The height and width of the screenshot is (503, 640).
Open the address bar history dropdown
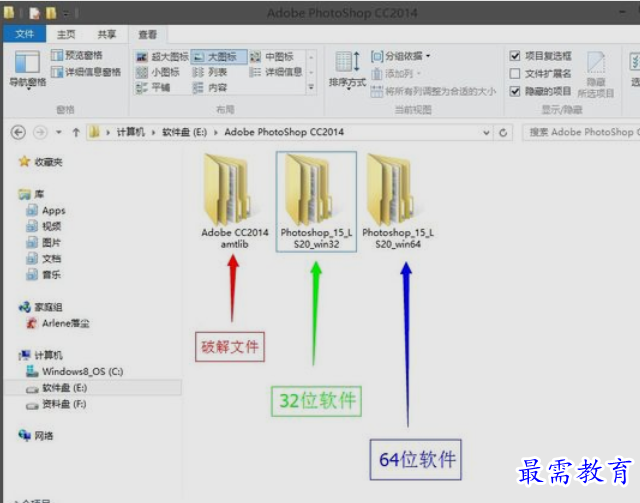486,133
